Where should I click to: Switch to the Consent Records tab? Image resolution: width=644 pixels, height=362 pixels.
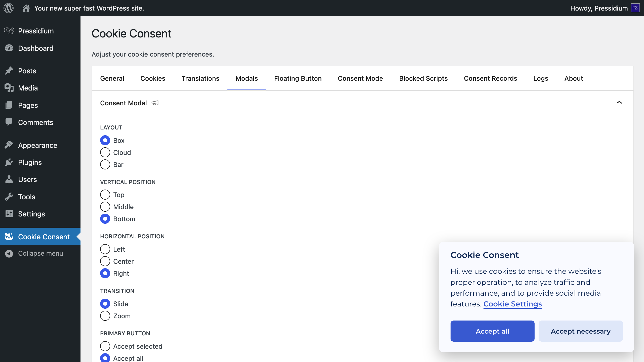pyautogui.click(x=490, y=78)
